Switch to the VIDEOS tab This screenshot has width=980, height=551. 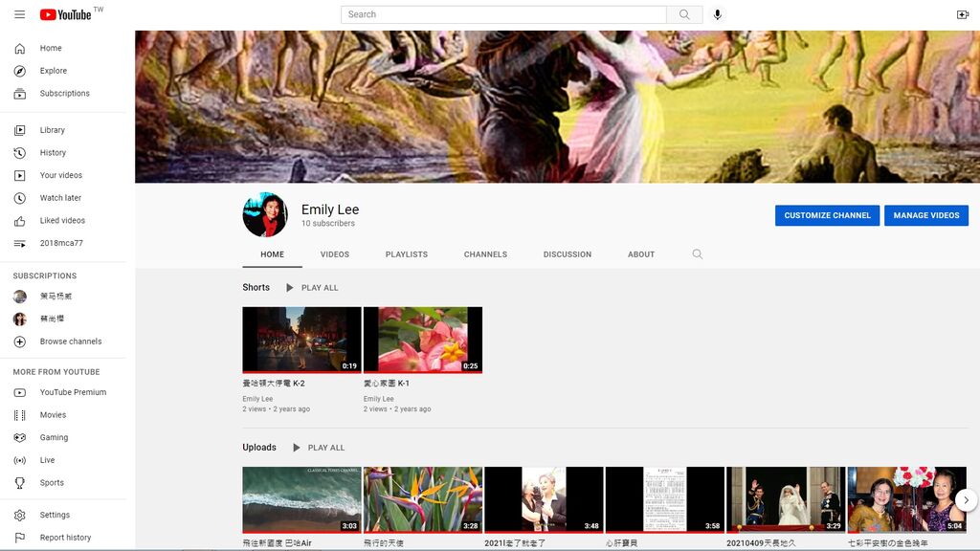point(335,254)
